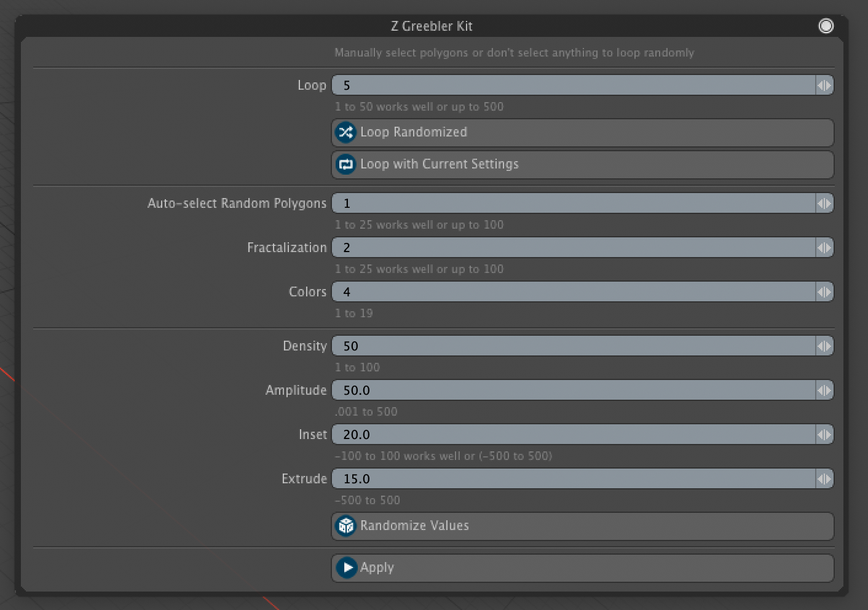Click the repeat icon on Loop with Current Settings
This screenshot has width=868, height=610.
click(345, 164)
